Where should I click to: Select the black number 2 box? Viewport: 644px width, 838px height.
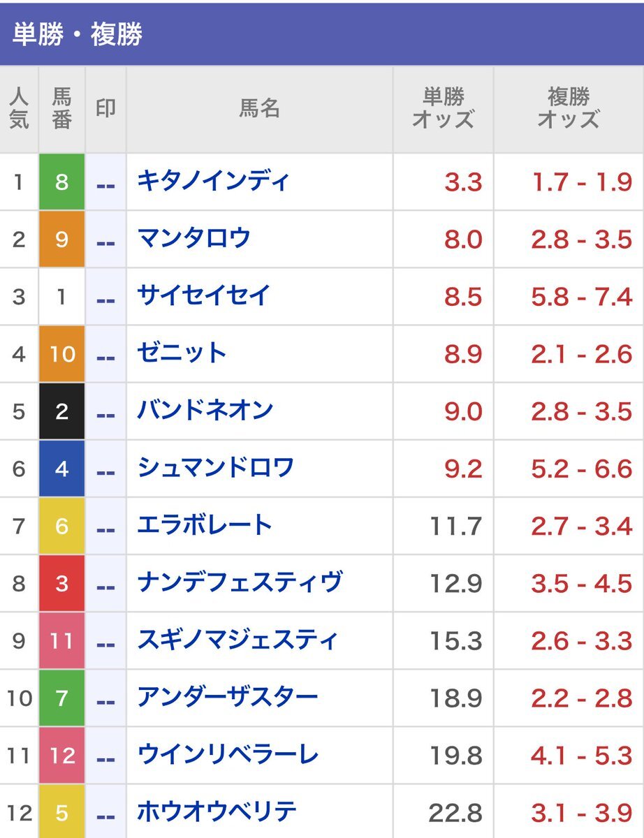61,411
